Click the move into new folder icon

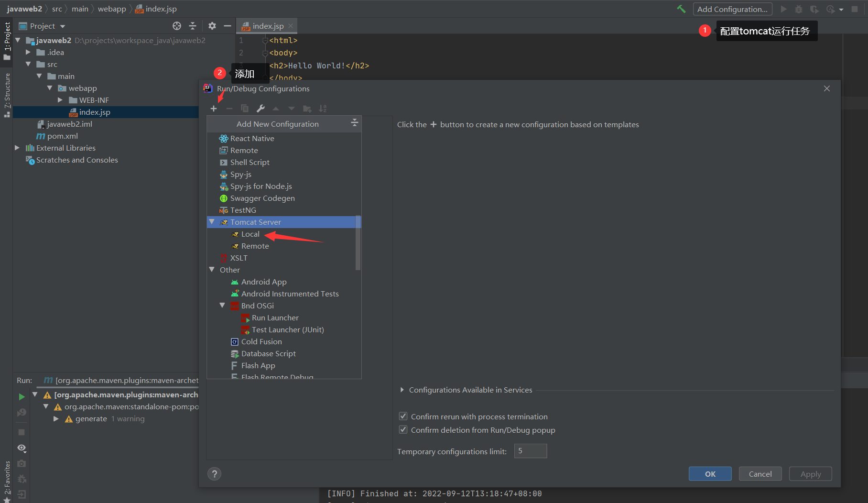pos(307,109)
